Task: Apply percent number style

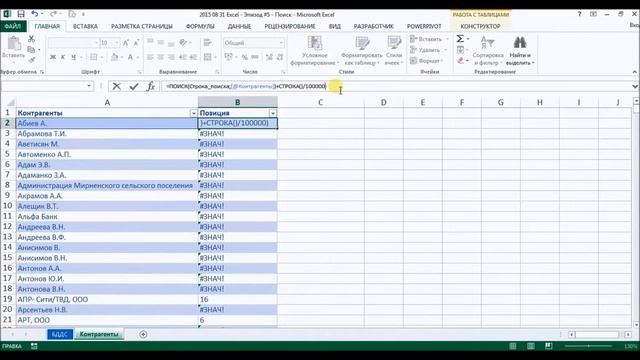Action: point(244,57)
